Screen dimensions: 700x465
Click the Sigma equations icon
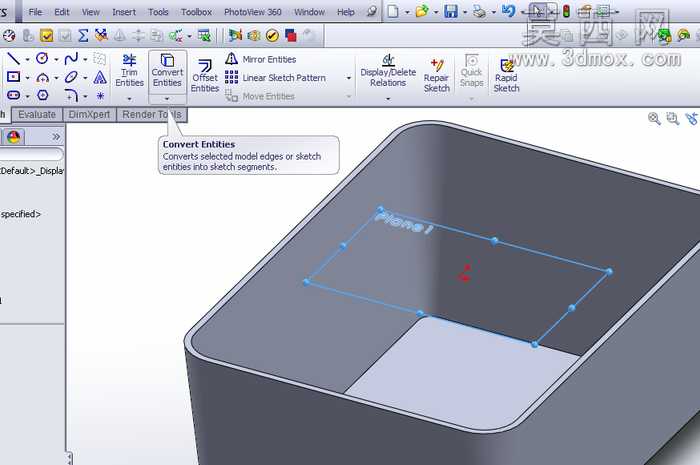pos(83,35)
